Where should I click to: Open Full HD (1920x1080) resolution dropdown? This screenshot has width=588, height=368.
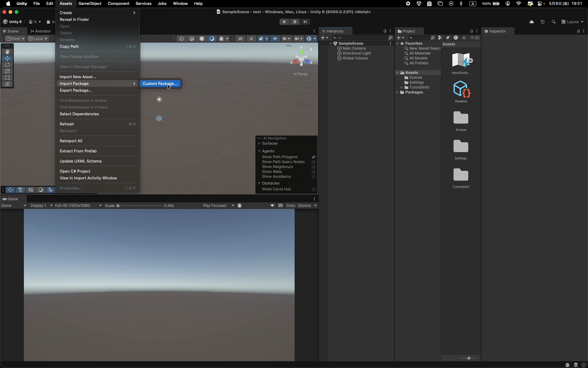click(78, 205)
